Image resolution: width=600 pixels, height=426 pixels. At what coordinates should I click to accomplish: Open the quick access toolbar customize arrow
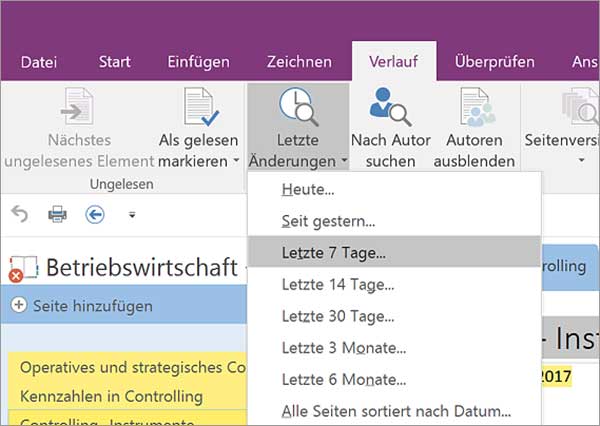coord(132,215)
